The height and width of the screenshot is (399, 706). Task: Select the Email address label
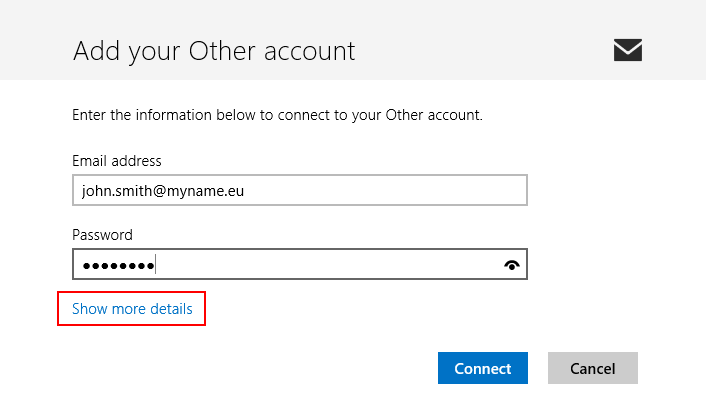point(117,161)
